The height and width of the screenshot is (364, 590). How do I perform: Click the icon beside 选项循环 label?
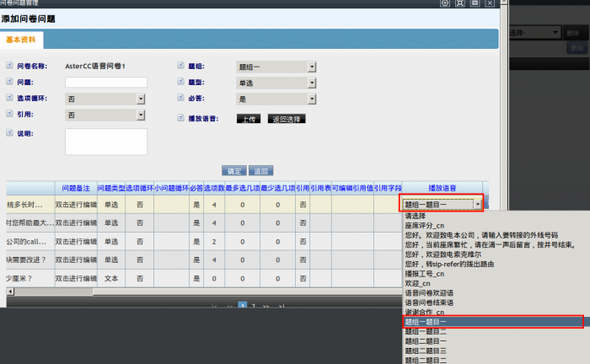10,99
